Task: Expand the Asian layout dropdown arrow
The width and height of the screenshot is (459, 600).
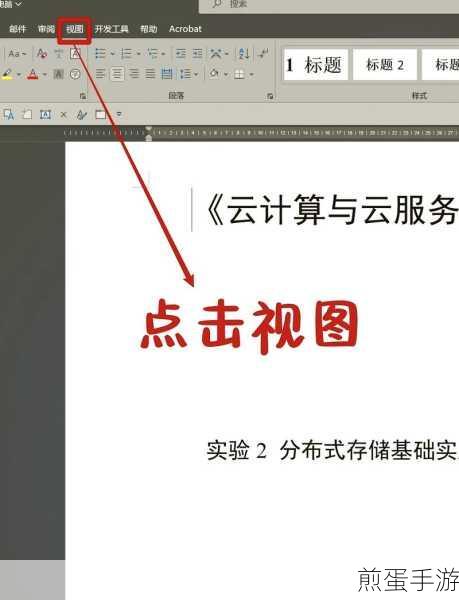Action: point(226,54)
